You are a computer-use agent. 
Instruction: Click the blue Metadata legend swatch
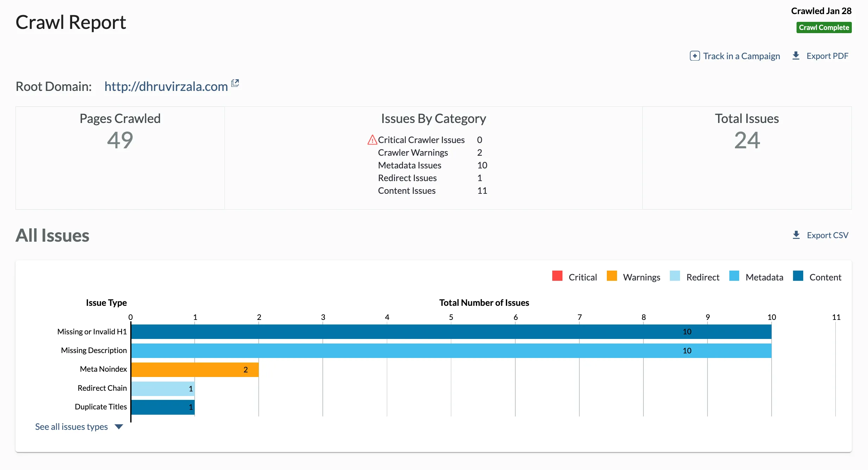tap(734, 276)
